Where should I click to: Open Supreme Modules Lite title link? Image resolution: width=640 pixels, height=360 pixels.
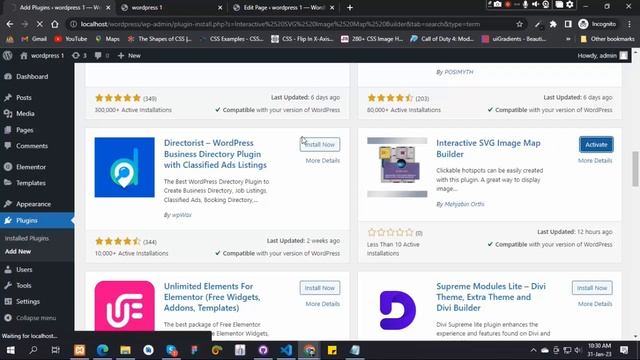491,297
